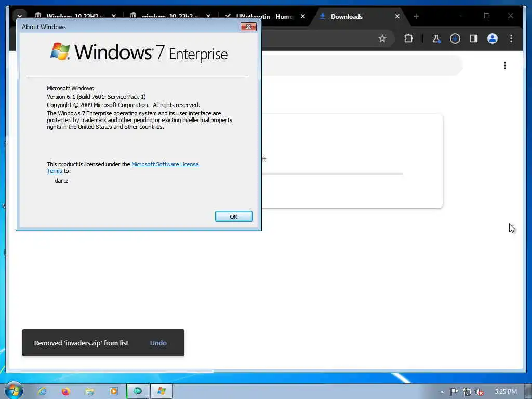Close the windows-10-22h2 second tab
Viewport: 532px width, 399px height.
[208, 16]
